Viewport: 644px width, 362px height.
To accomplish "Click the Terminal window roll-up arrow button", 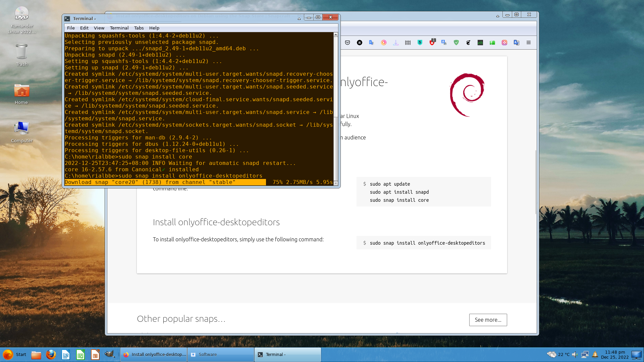I will 299,18.
